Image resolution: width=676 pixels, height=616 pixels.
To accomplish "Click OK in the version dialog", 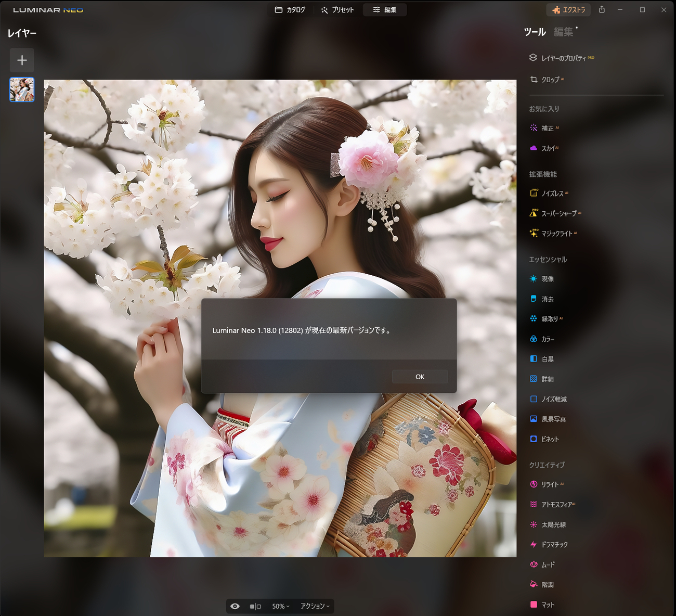I will [420, 377].
